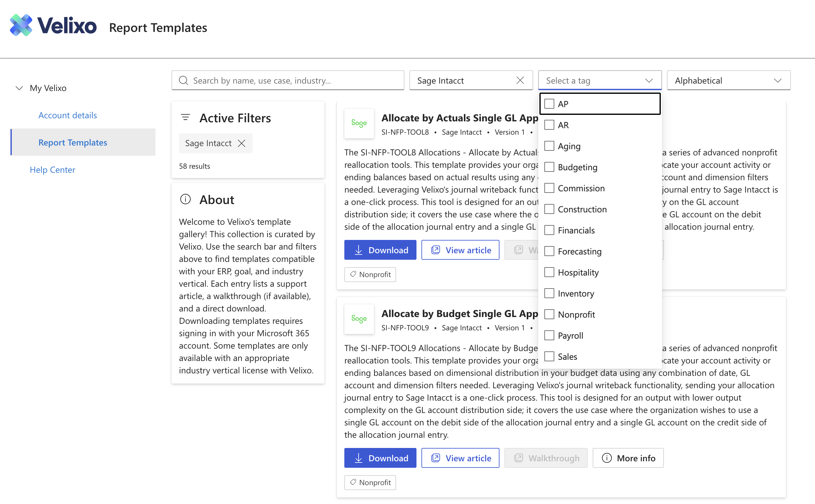This screenshot has width=815, height=504.
Task: Select the Forecasting tag checkbox
Action: [x=549, y=251]
